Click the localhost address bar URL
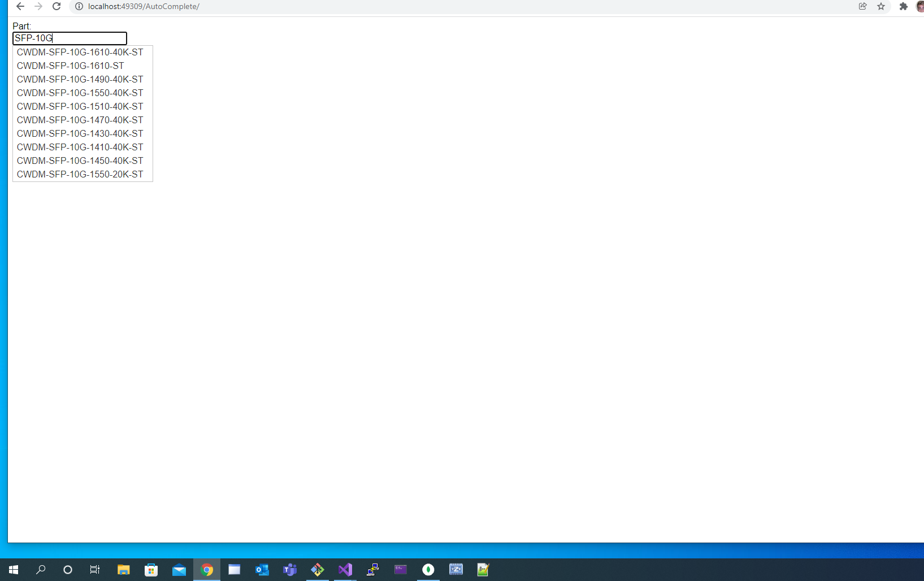This screenshot has width=924, height=581. 144,6
